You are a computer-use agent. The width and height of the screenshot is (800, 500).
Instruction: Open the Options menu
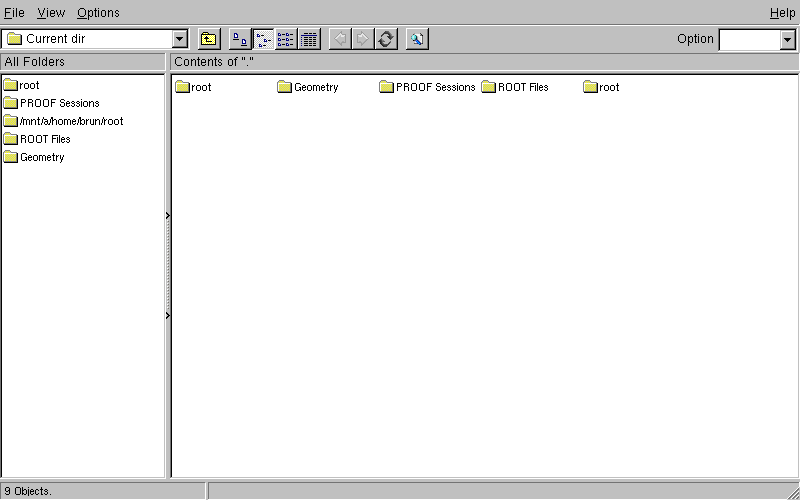tap(98, 13)
